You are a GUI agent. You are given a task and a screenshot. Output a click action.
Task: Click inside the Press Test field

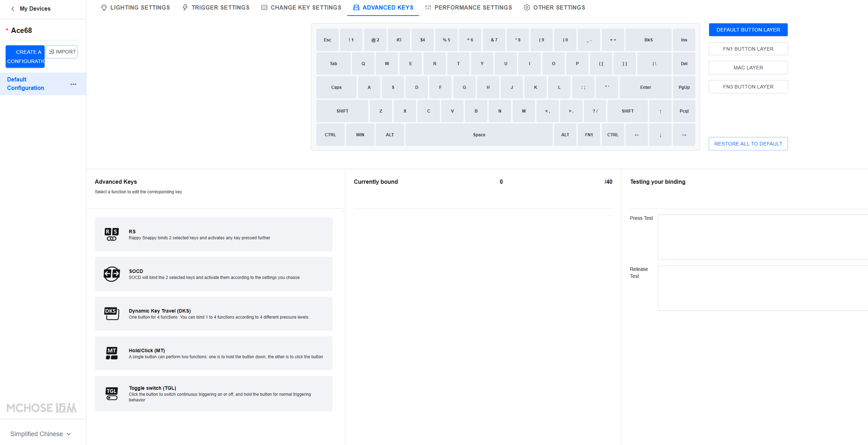762,237
